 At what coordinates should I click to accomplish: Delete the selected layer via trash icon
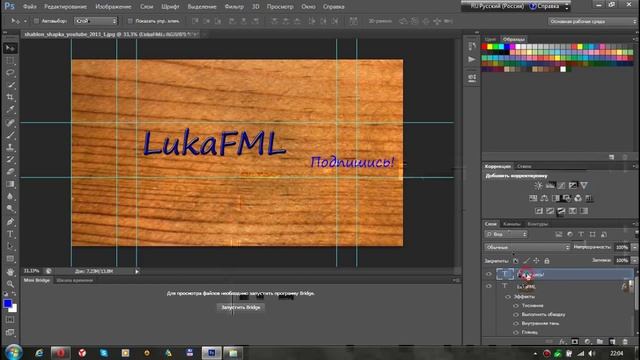point(625,342)
